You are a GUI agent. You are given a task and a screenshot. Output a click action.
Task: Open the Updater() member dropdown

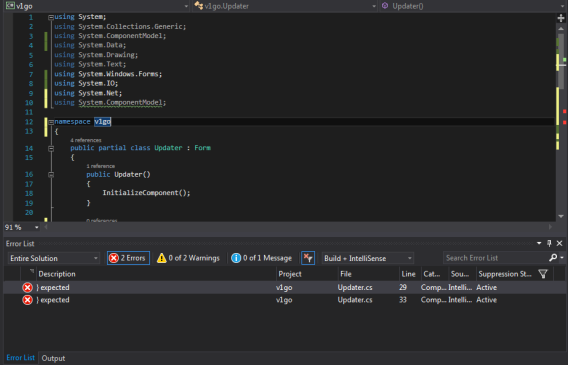pos(473,6)
